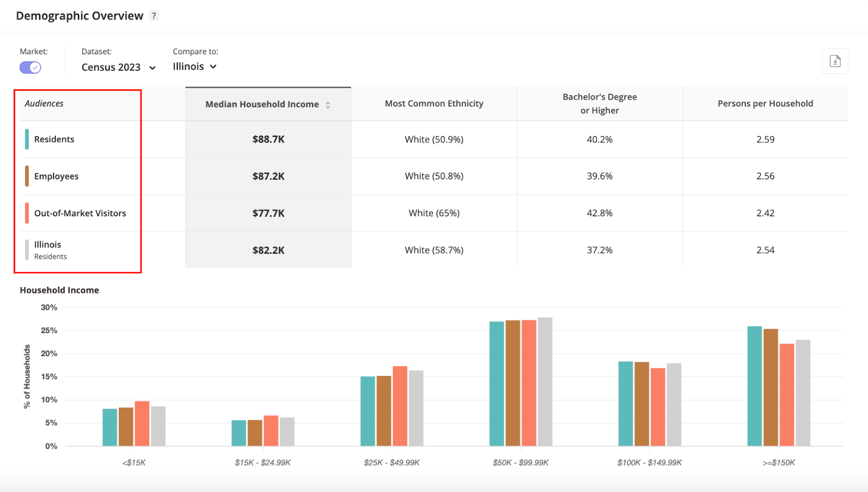
Task: Click the 40.2% bachelor's degree value
Action: coord(599,140)
